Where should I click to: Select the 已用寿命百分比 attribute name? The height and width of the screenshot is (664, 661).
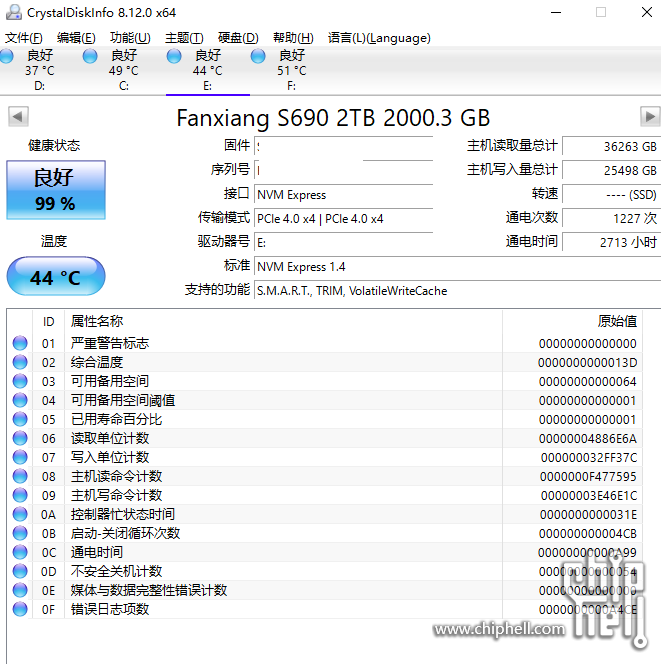tap(116, 419)
